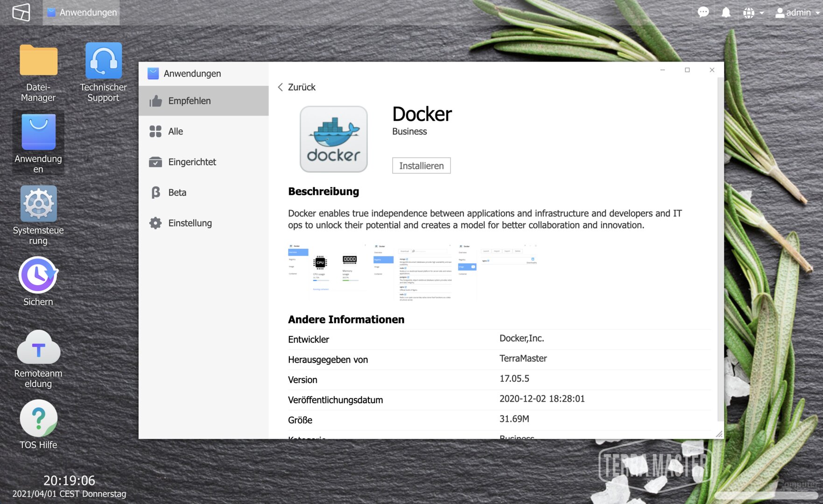Click the TerraMaster publisher value
823x504 pixels.
(523, 358)
